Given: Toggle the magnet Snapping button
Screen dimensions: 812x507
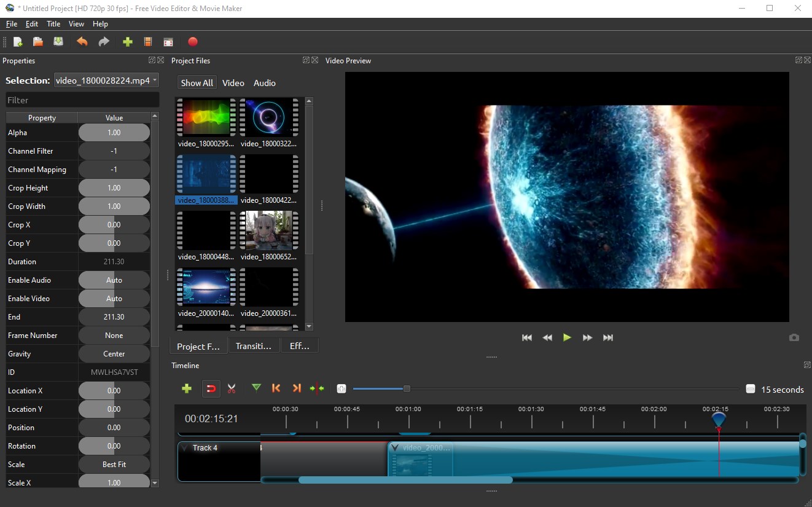Looking at the screenshot, I should [x=211, y=388].
